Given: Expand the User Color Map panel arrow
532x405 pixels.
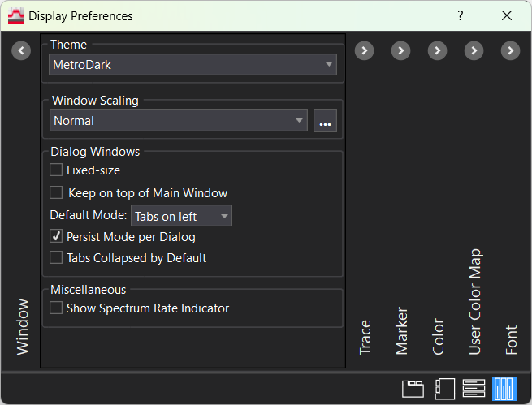Looking at the screenshot, I should click(474, 51).
